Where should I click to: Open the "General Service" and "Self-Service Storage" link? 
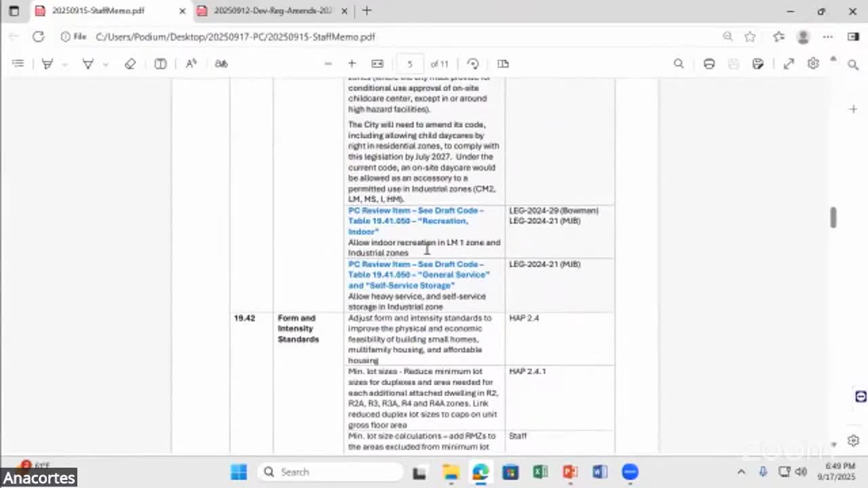[x=418, y=274]
